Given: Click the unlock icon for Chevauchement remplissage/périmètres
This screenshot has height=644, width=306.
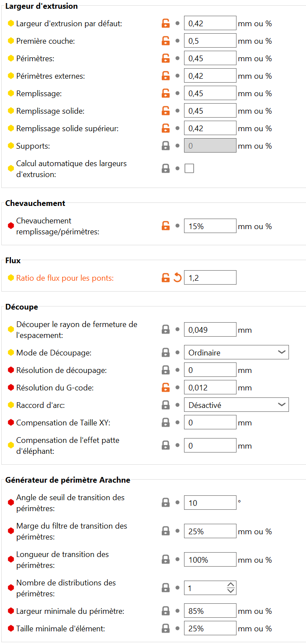Looking at the screenshot, I should 166,226.
